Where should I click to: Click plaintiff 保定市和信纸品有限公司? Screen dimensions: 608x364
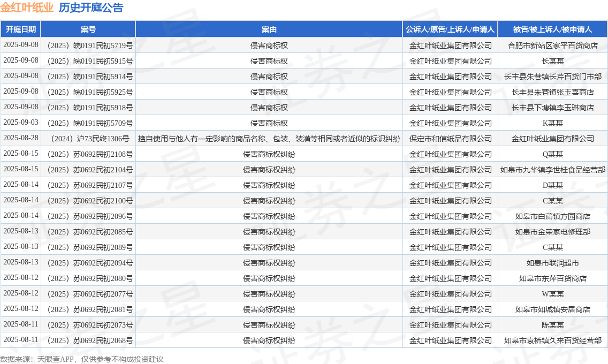pos(450,139)
